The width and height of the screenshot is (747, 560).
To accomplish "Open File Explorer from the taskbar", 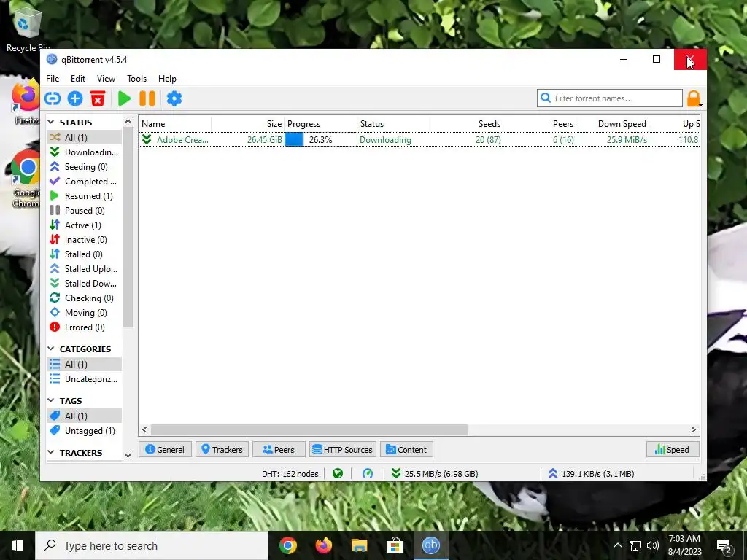I will [x=359, y=545].
